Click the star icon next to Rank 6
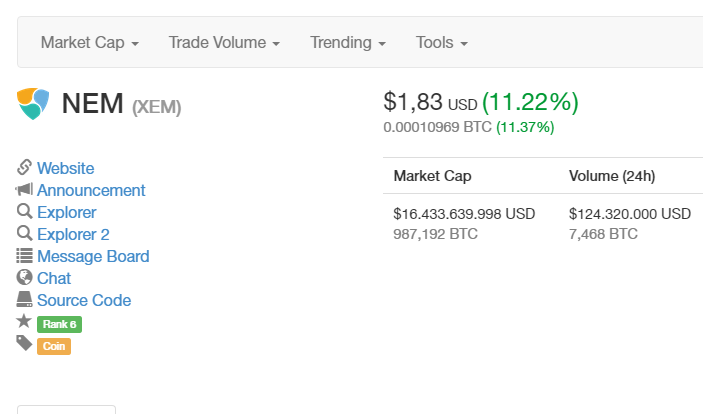 click(x=25, y=322)
